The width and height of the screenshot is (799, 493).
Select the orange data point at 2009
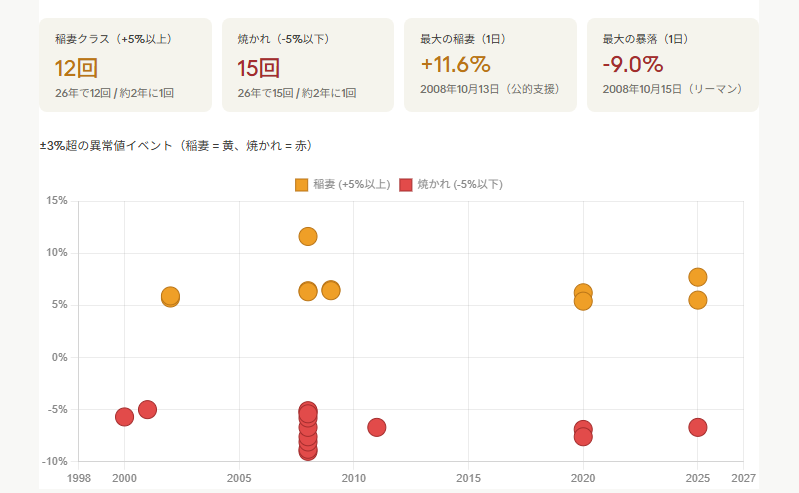point(331,290)
